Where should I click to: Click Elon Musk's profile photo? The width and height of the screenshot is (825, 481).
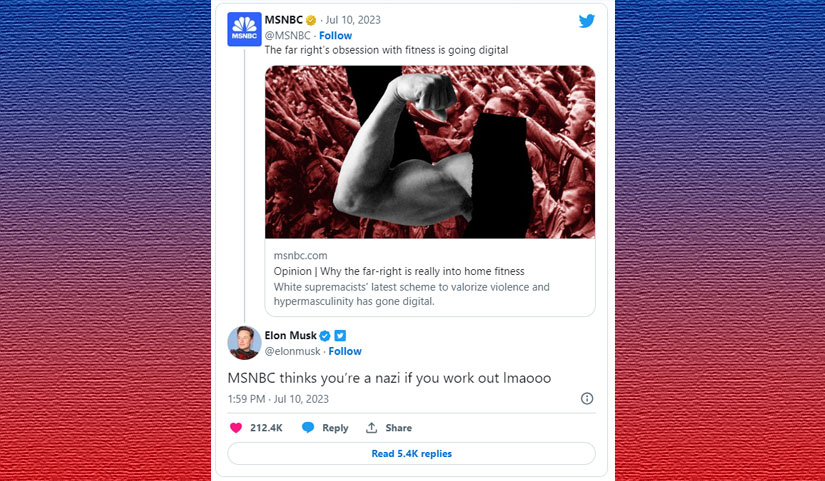(244, 343)
